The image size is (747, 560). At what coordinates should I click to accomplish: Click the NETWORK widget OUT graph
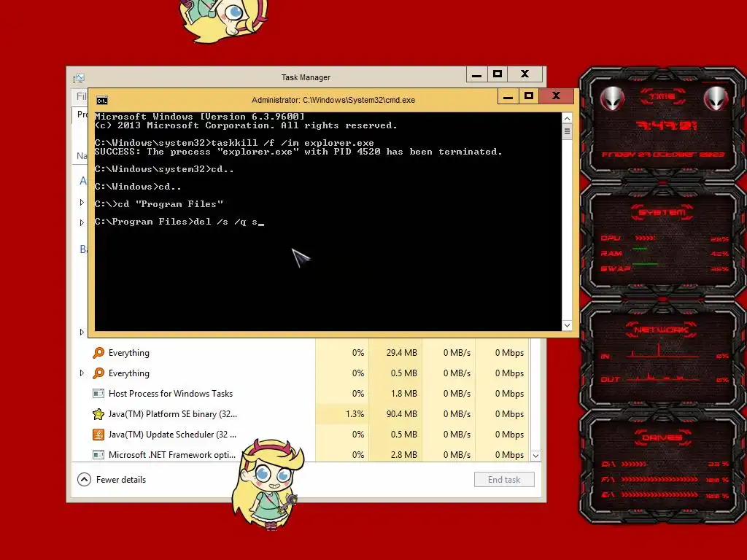[664, 377]
